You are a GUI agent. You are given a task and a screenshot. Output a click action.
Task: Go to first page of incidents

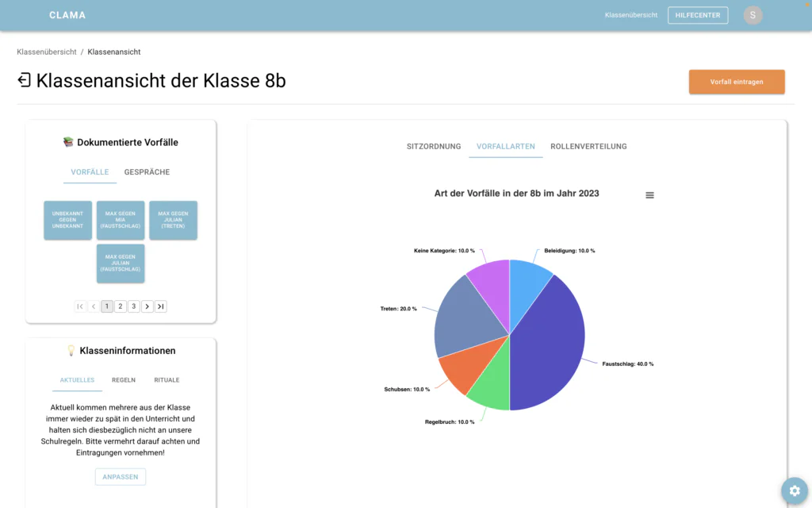tap(80, 306)
